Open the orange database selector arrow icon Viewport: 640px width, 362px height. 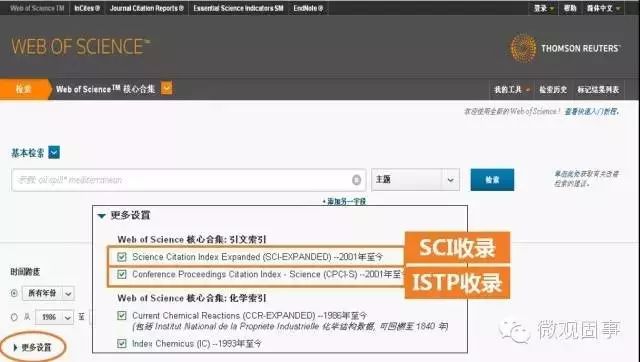click(x=167, y=88)
